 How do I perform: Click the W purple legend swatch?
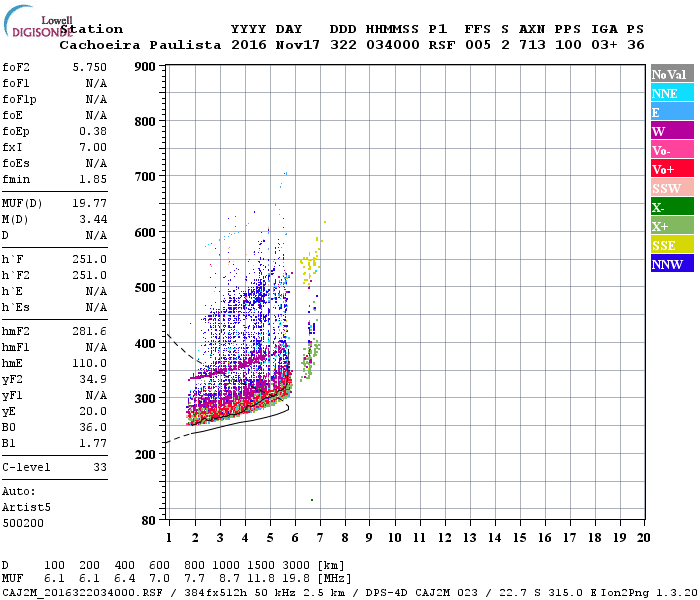tap(672, 131)
